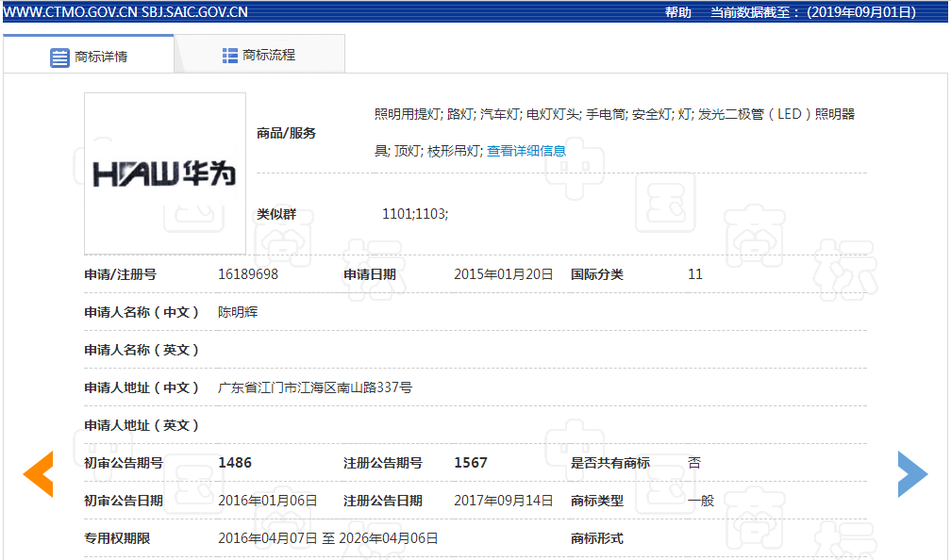Viewport: 951px width, 560px height.
Task: Select the international class value 11
Action: [x=695, y=274]
